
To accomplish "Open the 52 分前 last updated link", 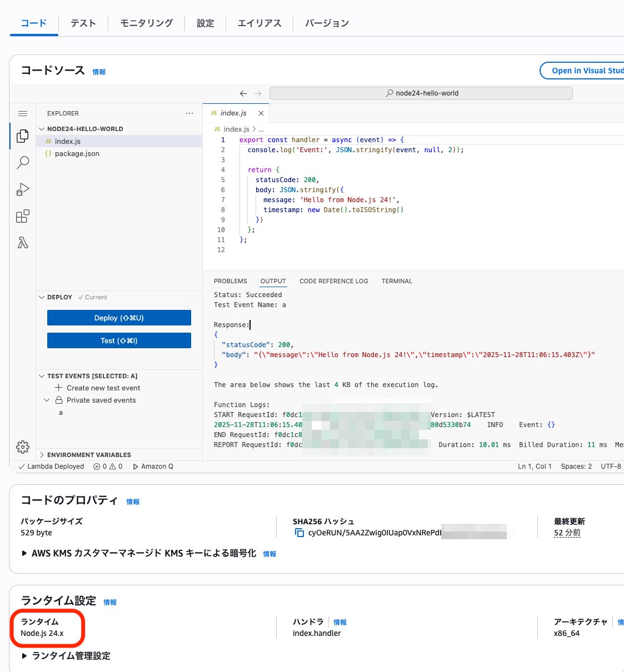I will tap(567, 532).
